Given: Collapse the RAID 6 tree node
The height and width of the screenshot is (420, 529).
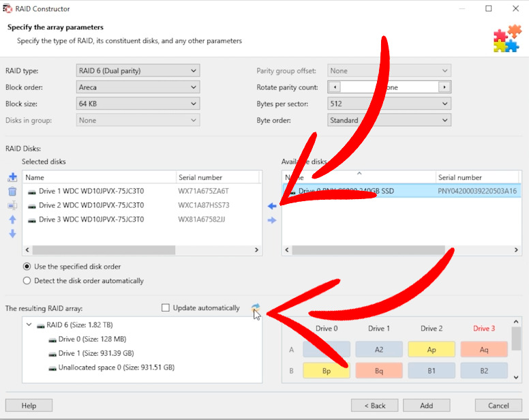Looking at the screenshot, I should pos(29,325).
